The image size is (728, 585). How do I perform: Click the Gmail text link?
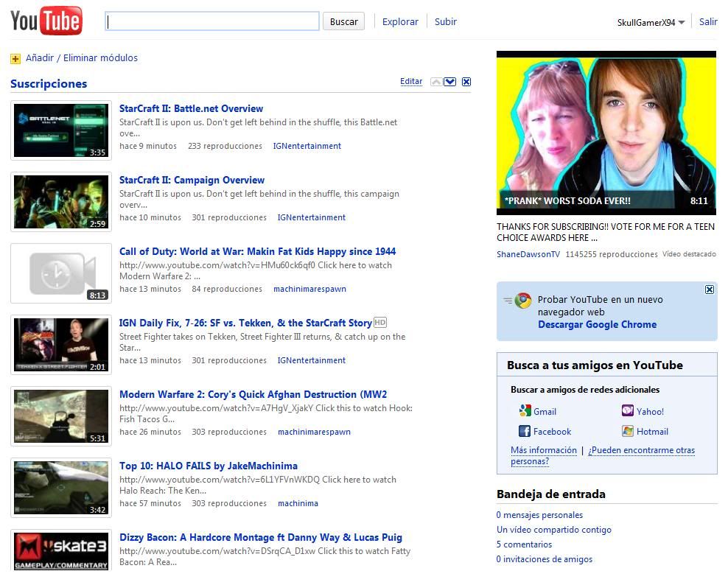(x=545, y=412)
